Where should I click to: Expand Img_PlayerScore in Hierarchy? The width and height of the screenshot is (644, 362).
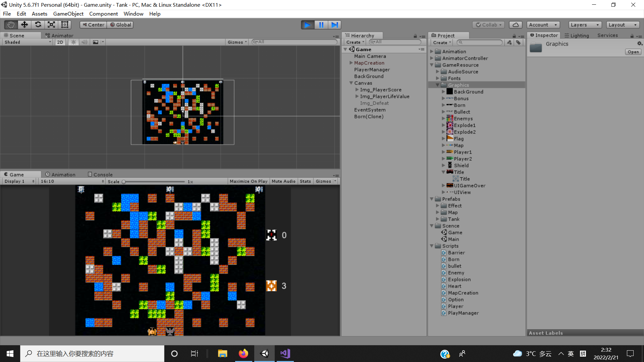[357, 89]
